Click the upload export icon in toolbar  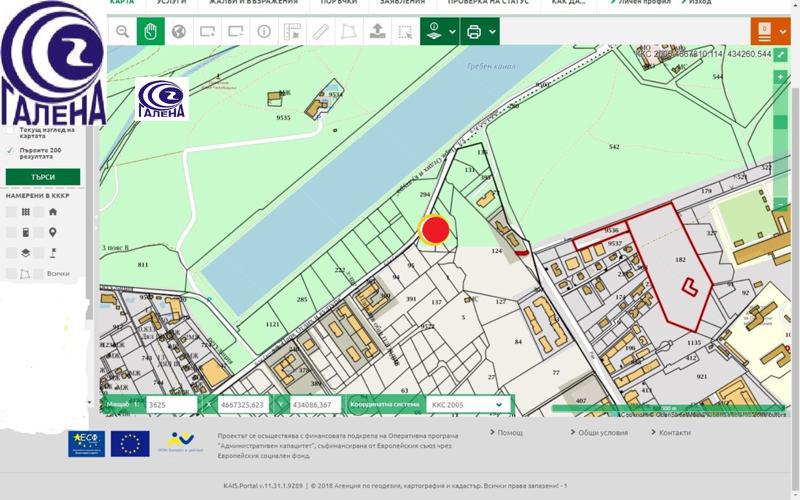pyautogui.click(x=377, y=31)
